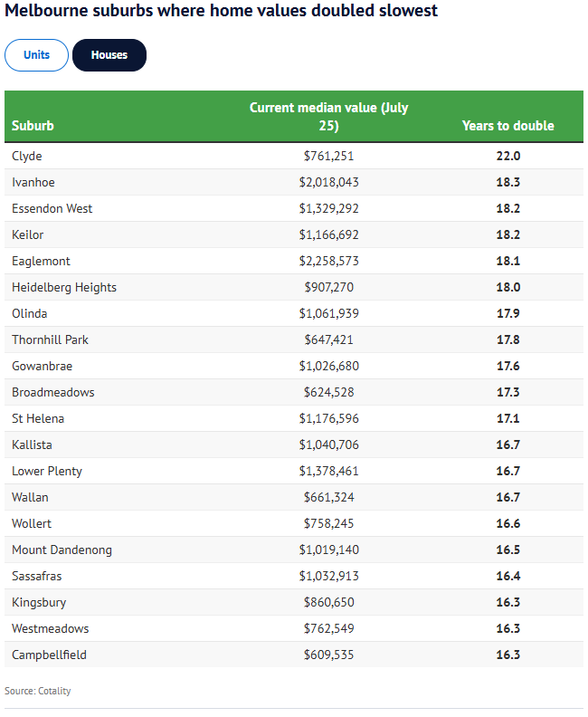Click Mount Dandenong in the table
Viewport: 588px width, 717px height.
tap(62, 550)
